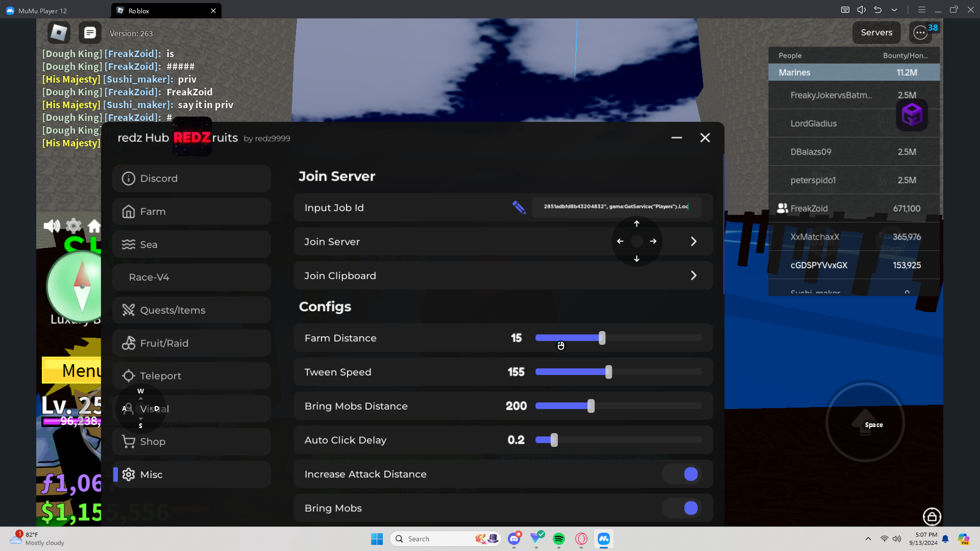Open the Race-V4 tab
The image size is (980, 551).
(x=191, y=277)
